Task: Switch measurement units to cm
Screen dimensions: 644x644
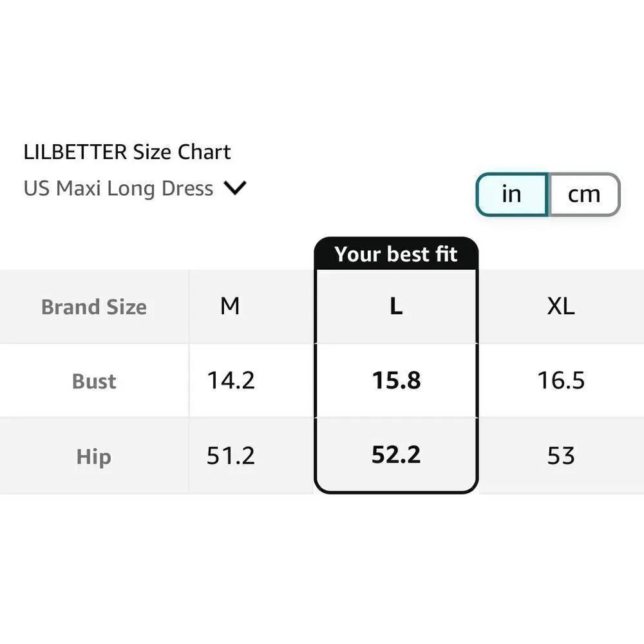Action: click(583, 194)
